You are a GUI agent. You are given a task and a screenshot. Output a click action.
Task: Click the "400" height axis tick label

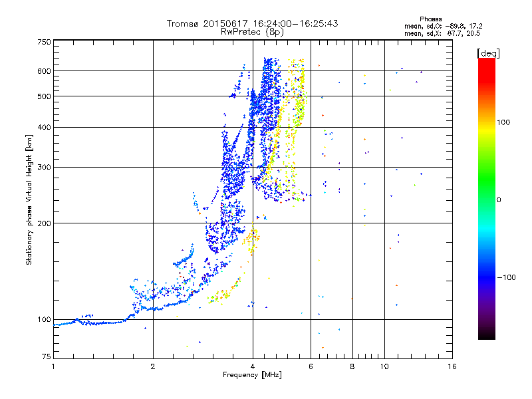pos(44,128)
